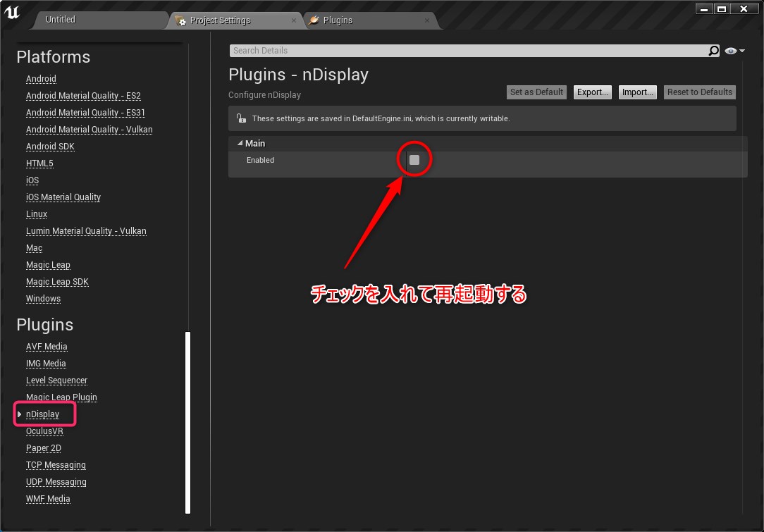Screen dimensions: 764x532
Task: Click the Unreal Engine logo icon
Action: tap(11, 12)
